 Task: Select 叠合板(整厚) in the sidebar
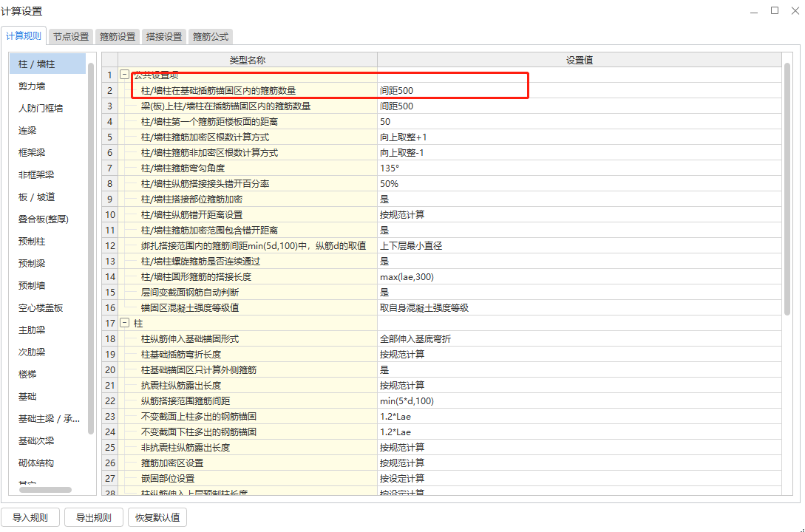[x=48, y=219]
